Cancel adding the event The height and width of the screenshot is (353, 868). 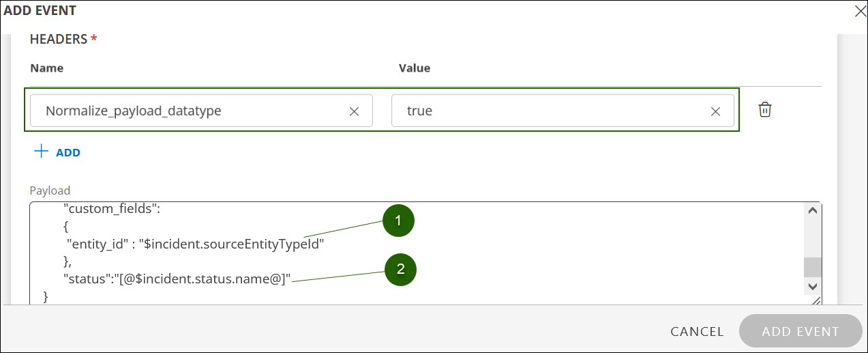[697, 332]
